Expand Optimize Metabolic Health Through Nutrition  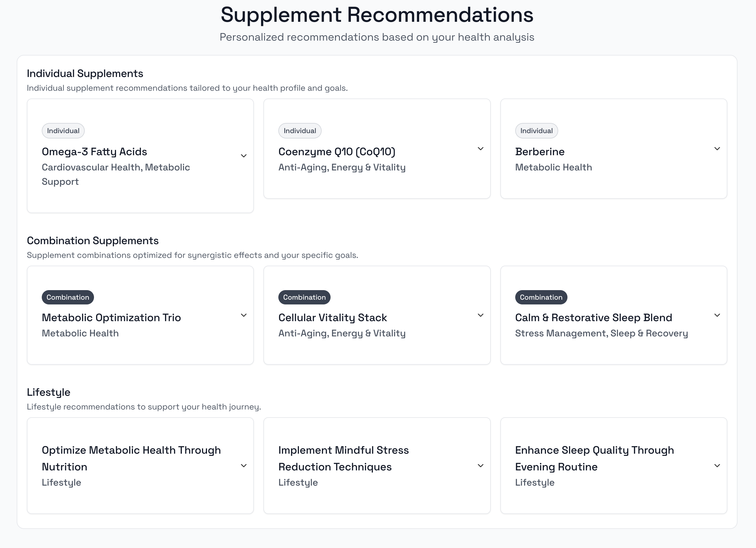click(244, 466)
